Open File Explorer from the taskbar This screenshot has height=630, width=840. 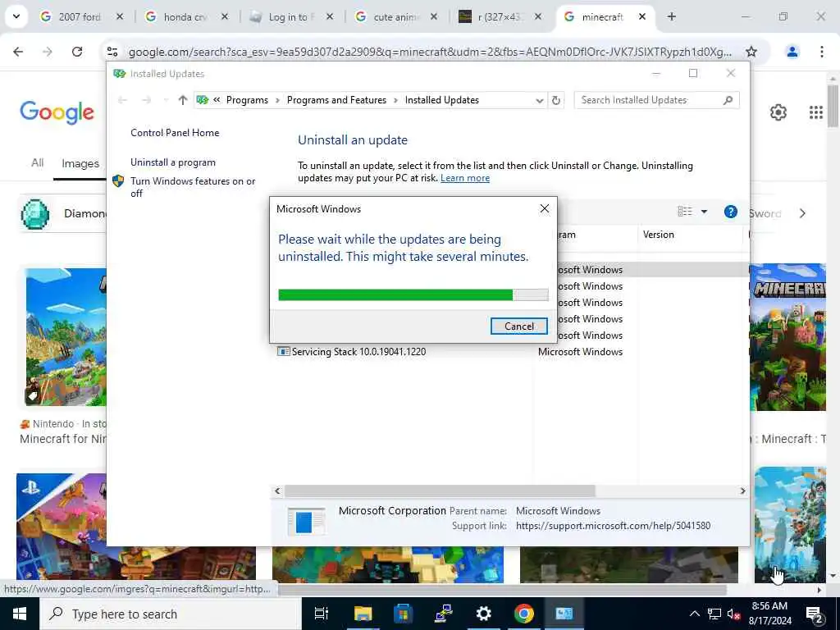pyautogui.click(x=363, y=614)
